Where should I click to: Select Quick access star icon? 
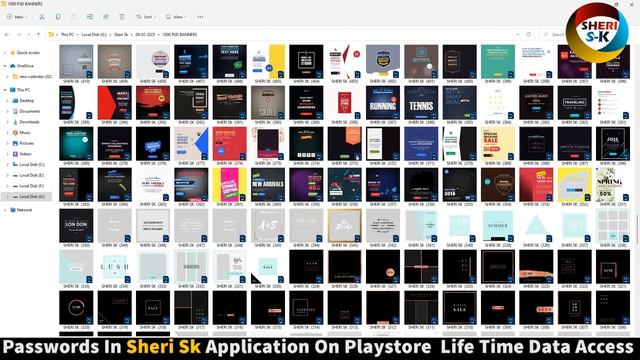click(13, 53)
